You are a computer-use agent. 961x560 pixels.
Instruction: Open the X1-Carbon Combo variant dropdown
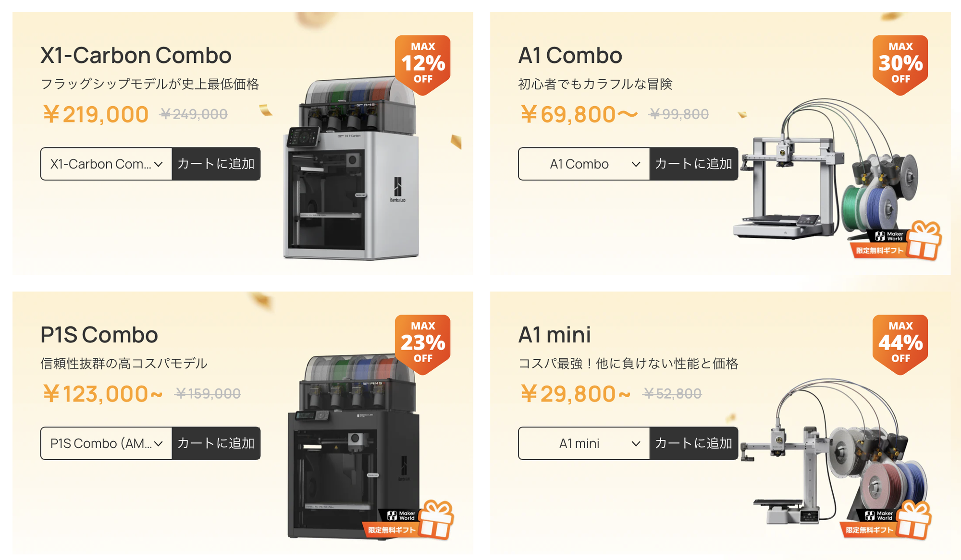tap(106, 164)
